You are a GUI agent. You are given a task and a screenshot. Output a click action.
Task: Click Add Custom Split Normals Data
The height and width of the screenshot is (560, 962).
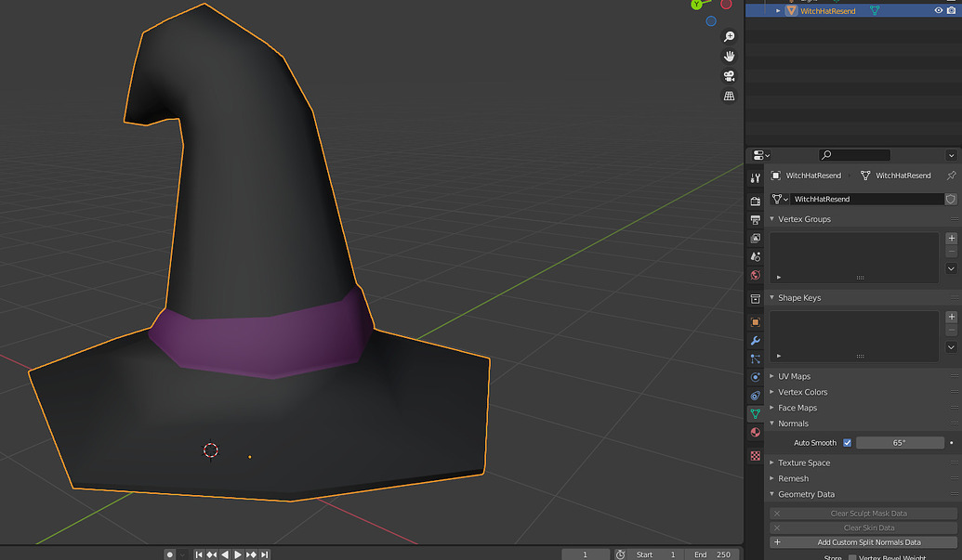pyautogui.click(x=863, y=542)
